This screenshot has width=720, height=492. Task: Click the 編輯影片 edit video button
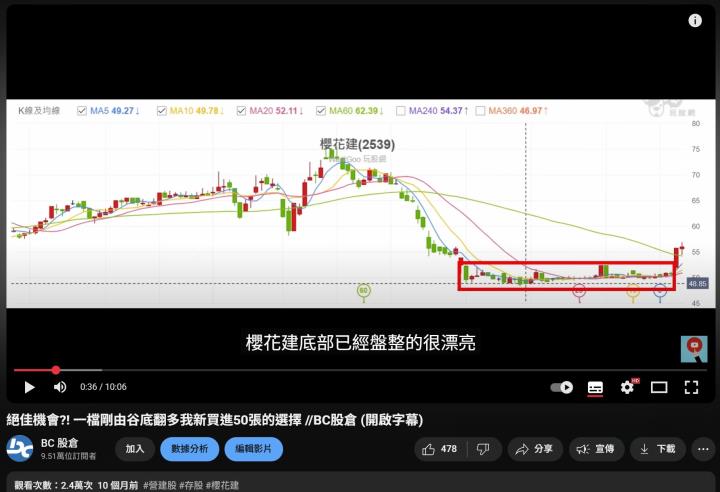pyautogui.click(x=253, y=449)
